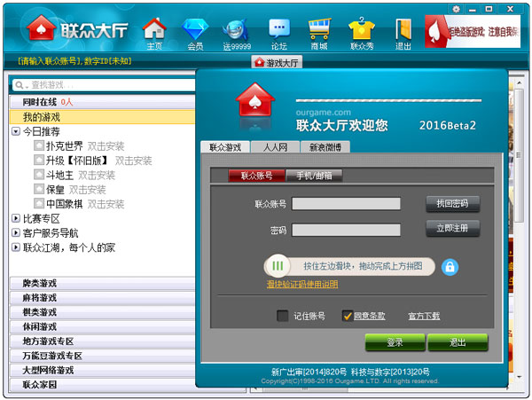Click the scrollbar up arrow on right
The image size is (532, 400).
click(519, 82)
